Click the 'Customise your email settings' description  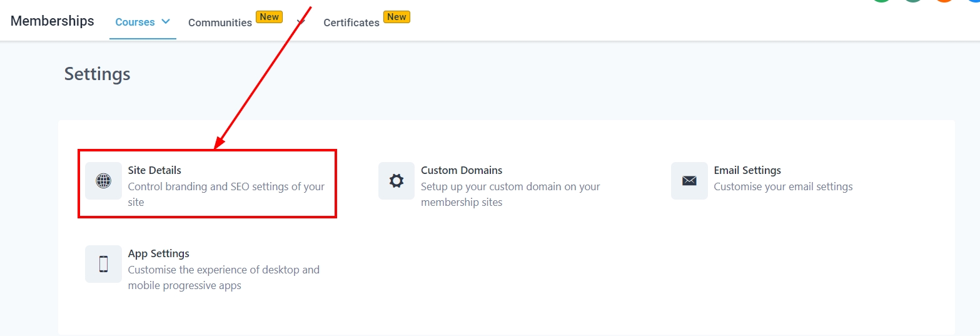[783, 186]
